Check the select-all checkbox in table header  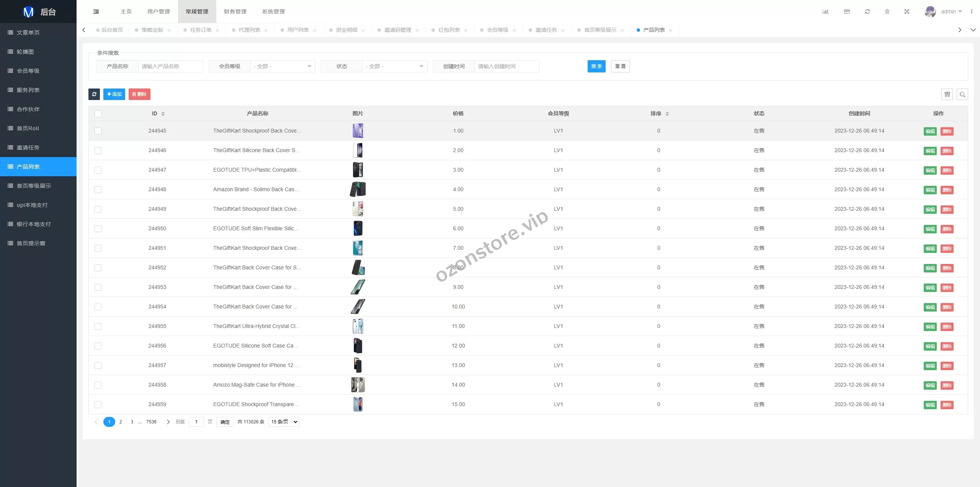pyautogui.click(x=98, y=114)
